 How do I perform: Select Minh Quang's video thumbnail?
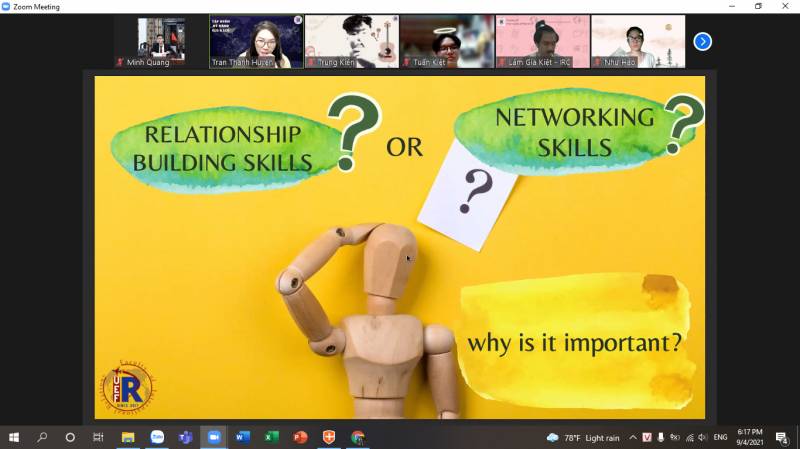point(160,41)
